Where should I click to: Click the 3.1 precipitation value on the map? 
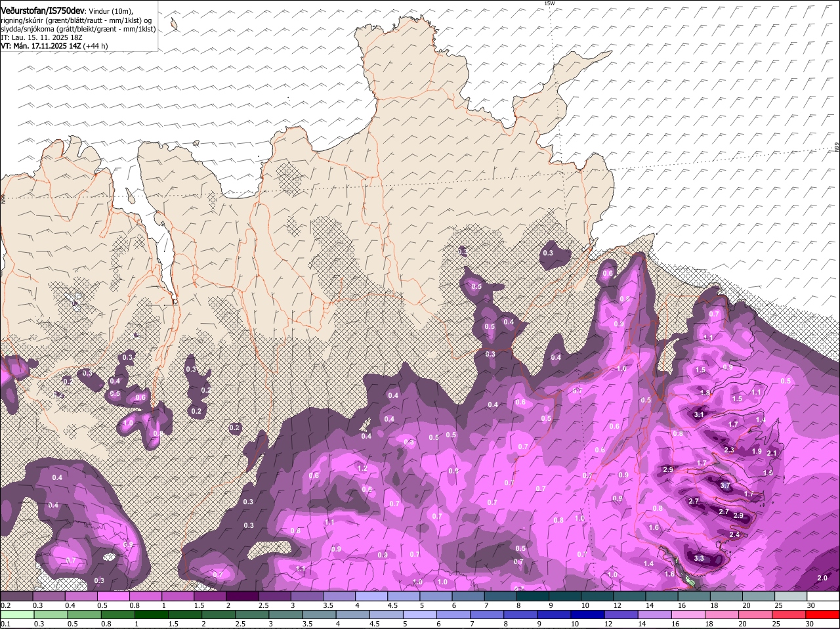699,414
